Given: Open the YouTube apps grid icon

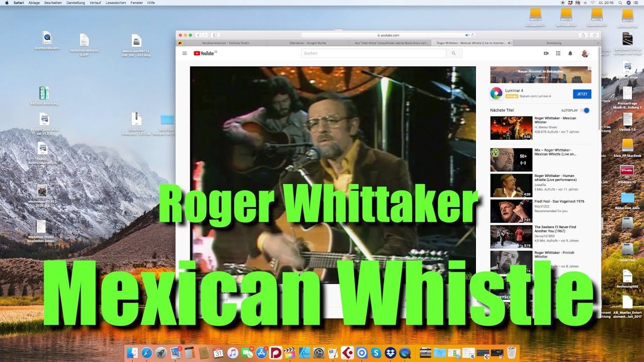Looking at the screenshot, I should (x=558, y=53).
